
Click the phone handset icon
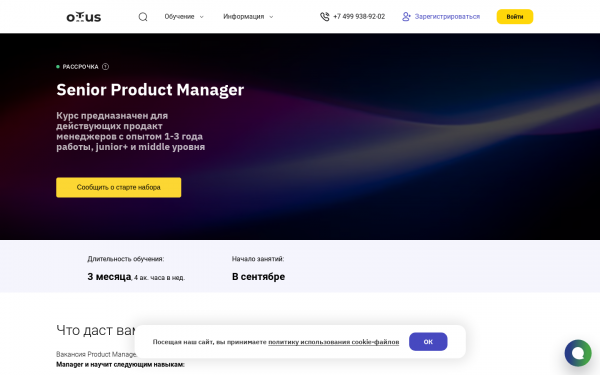[x=324, y=17]
